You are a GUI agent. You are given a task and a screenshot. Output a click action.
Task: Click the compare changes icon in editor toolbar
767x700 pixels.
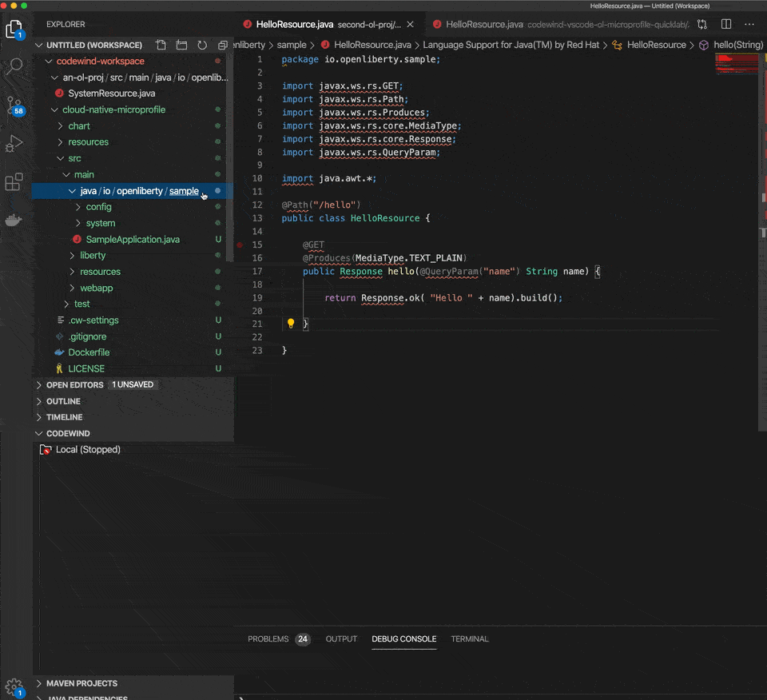(702, 25)
